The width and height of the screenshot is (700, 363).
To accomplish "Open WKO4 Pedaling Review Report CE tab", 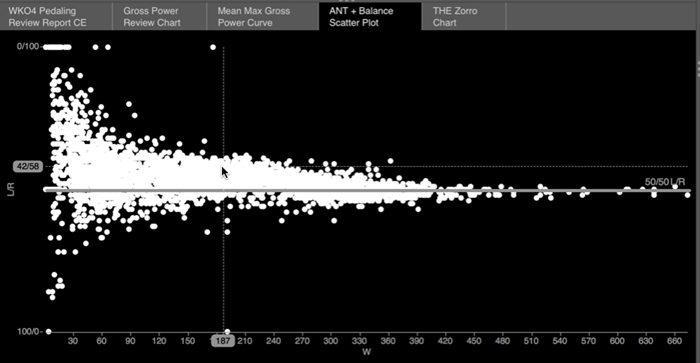I will point(55,17).
